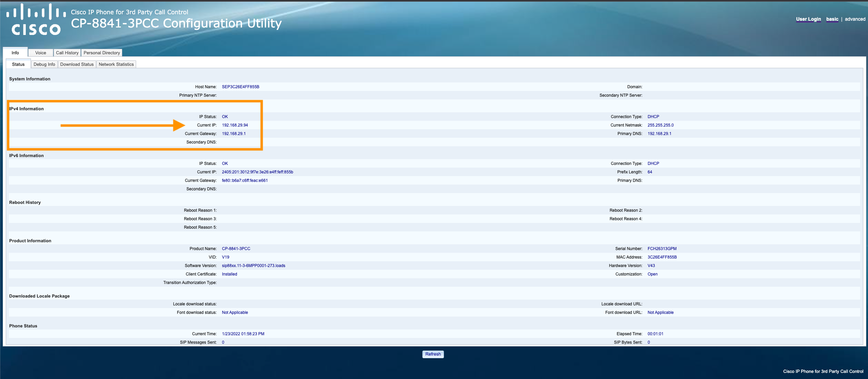Open the Call History tab
This screenshot has width=868, height=379.
(x=67, y=53)
